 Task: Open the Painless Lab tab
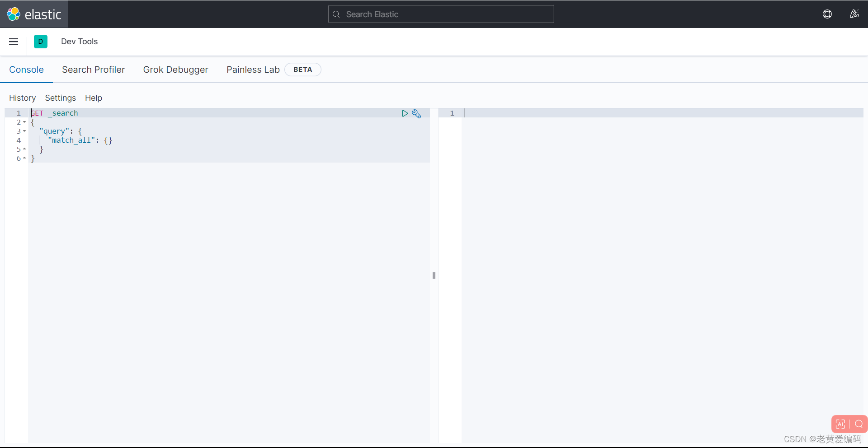(x=253, y=70)
